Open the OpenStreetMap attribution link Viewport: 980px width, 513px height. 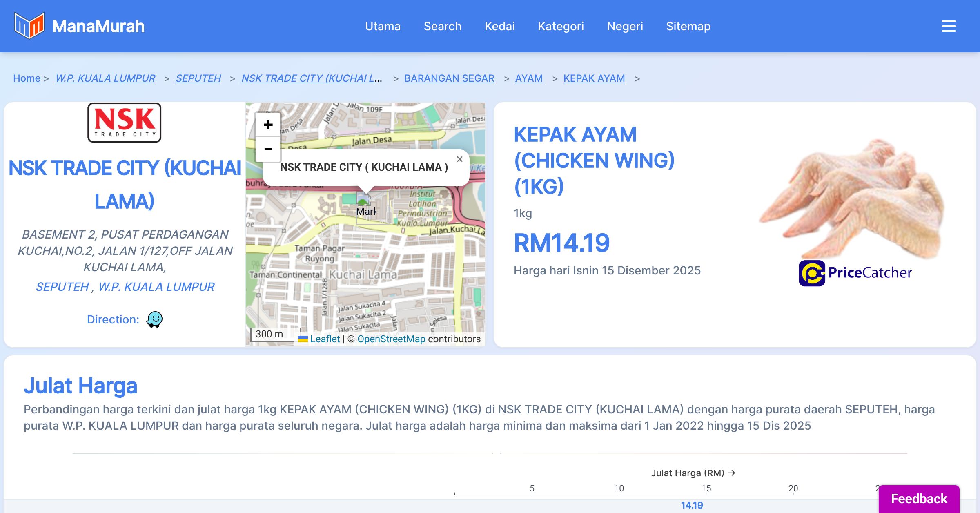[x=391, y=339]
